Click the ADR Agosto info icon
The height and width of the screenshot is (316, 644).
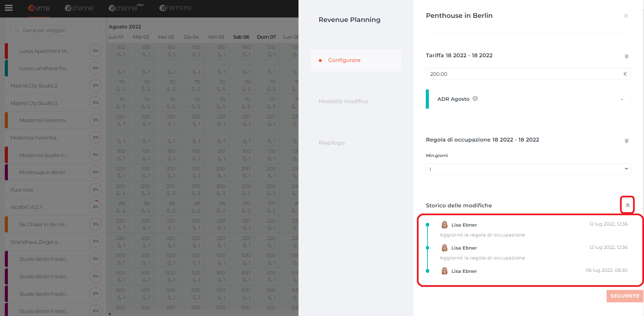point(475,99)
